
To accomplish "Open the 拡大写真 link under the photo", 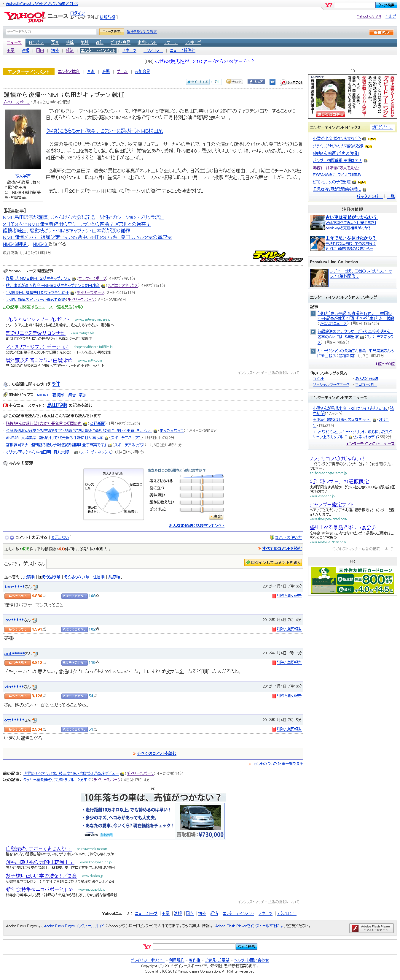I will [23, 176].
